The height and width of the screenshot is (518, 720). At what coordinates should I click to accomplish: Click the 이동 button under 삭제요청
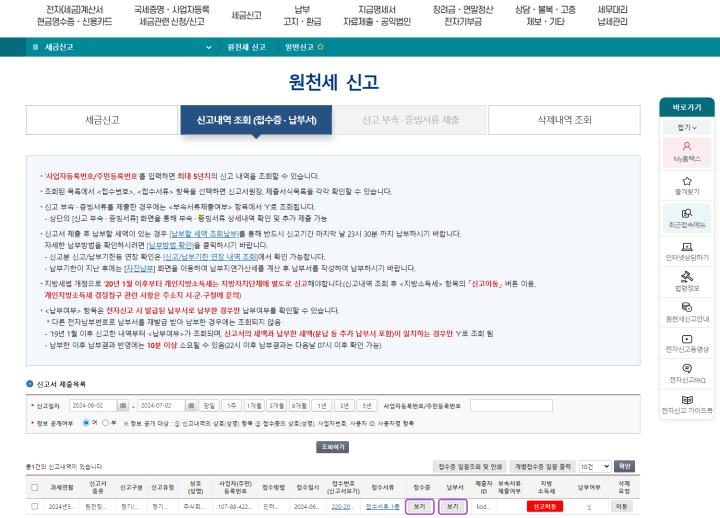(x=622, y=507)
